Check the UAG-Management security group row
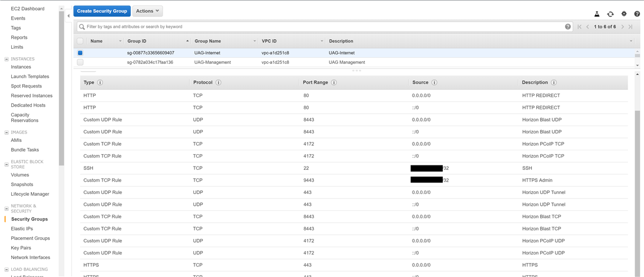644x277 pixels. point(80,62)
